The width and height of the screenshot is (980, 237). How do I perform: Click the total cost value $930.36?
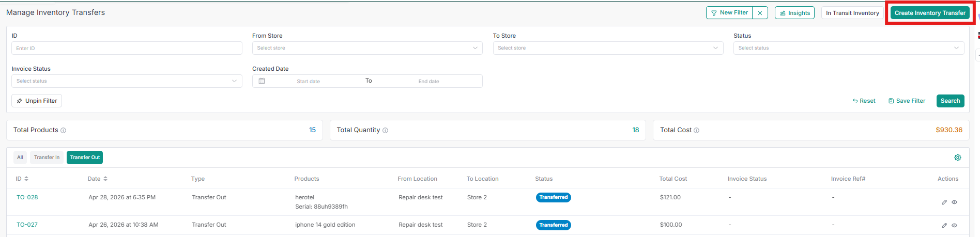(949, 130)
